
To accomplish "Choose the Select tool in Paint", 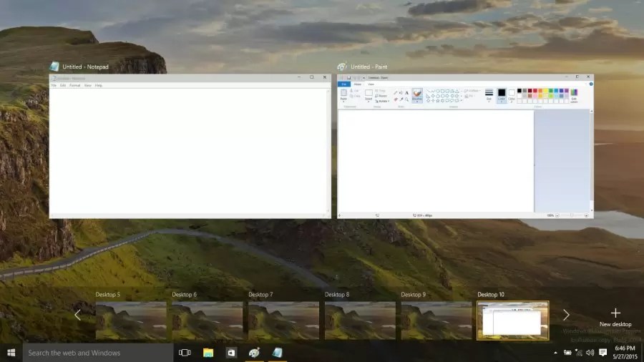I will (369, 95).
